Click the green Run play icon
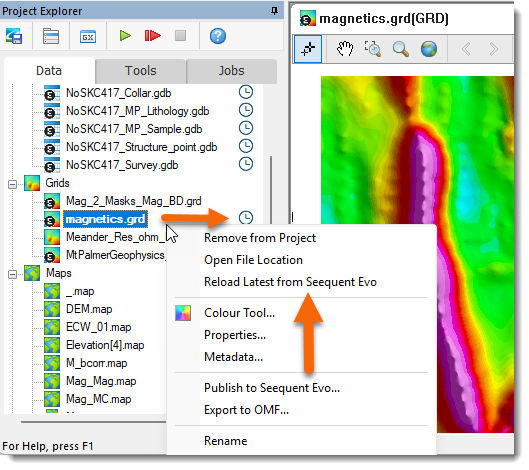The width and height of the screenshot is (529, 470). (x=125, y=35)
